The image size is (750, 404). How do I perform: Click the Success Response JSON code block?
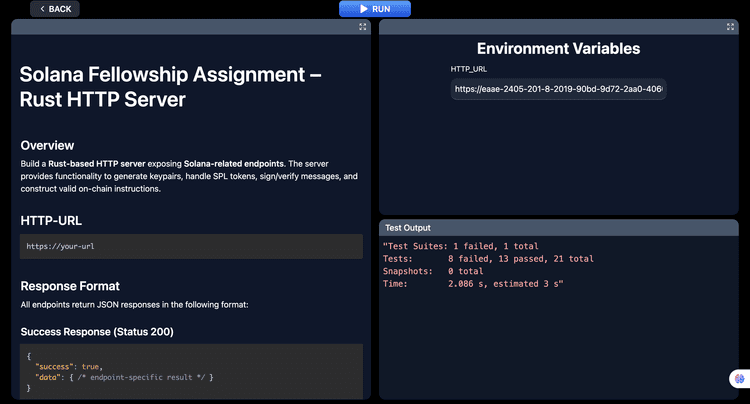point(191,370)
